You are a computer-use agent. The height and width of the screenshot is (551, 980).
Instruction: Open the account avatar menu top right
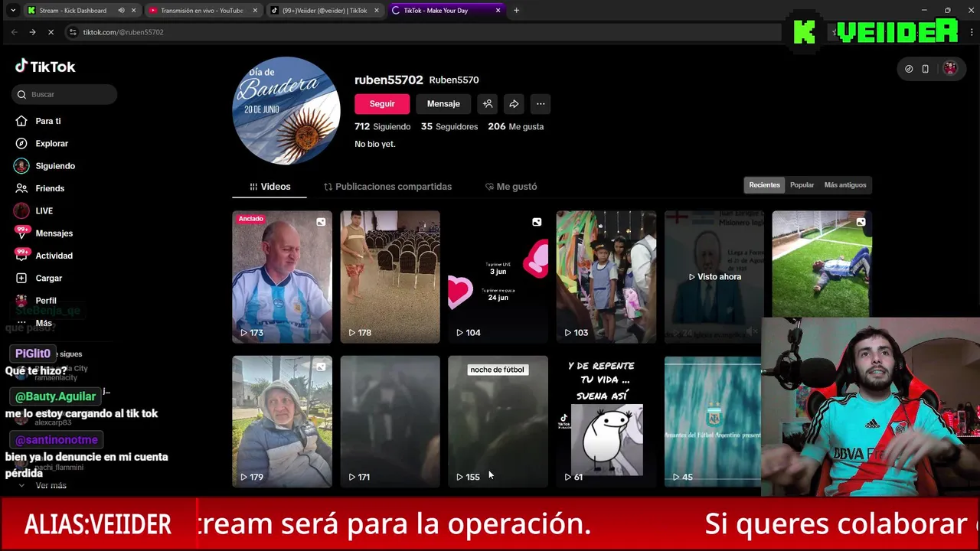(950, 69)
